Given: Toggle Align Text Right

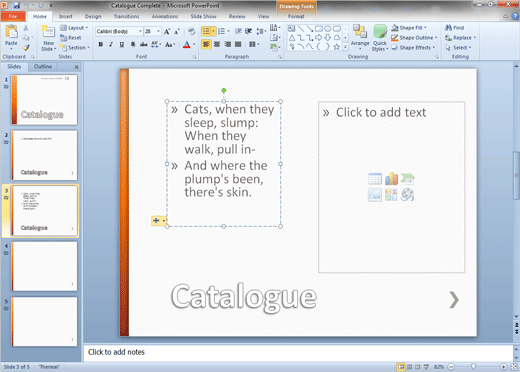Looking at the screenshot, I should [x=228, y=44].
